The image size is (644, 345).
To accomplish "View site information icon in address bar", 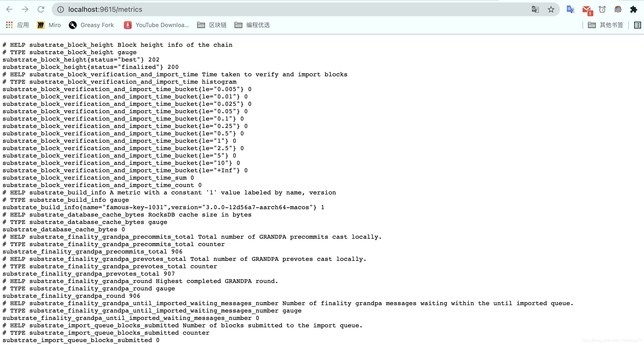I will 60,10.
